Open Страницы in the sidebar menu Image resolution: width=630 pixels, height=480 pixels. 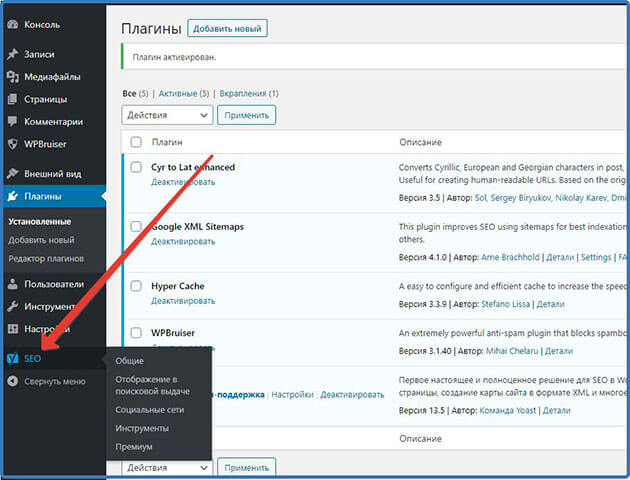[x=45, y=99]
